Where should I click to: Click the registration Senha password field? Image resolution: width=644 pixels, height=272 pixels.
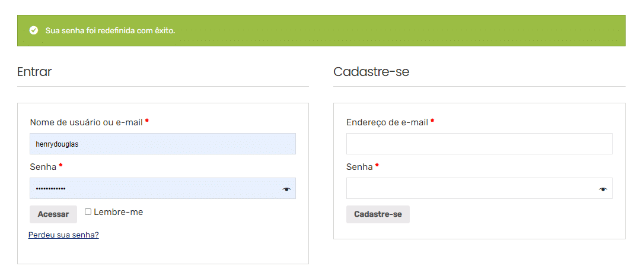tap(471, 188)
